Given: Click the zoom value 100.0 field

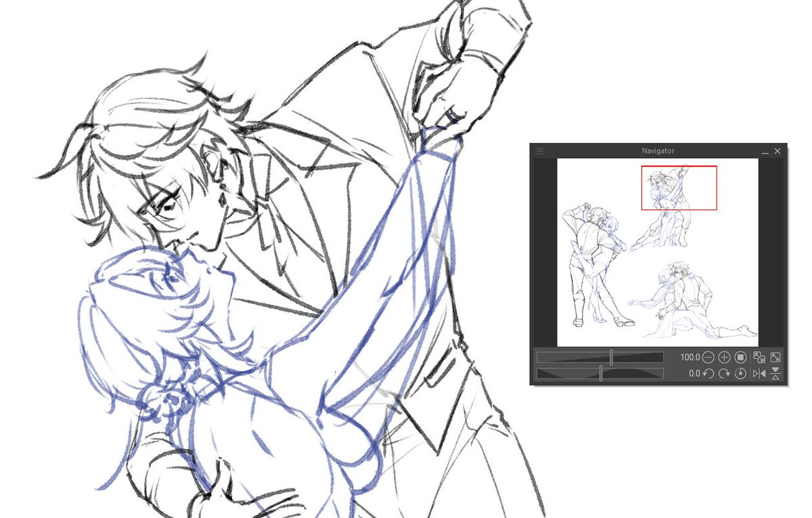Looking at the screenshot, I should 690,357.
